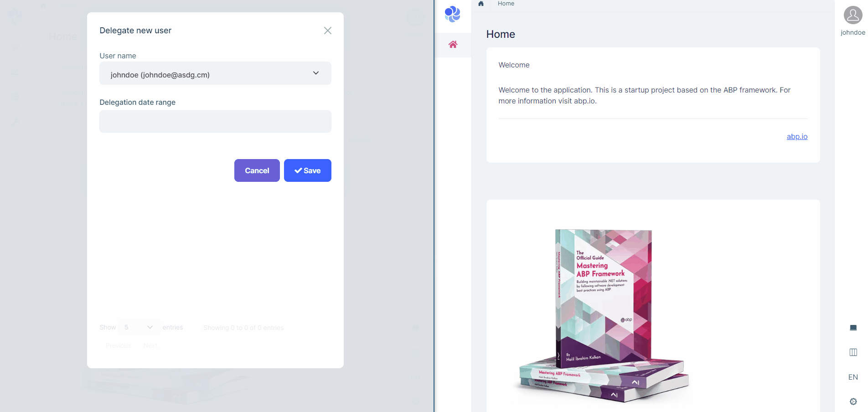Image resolution: width=868 pixels, height=412 pixels.
Task: Change layout with the columns icon
Action: 853,352
